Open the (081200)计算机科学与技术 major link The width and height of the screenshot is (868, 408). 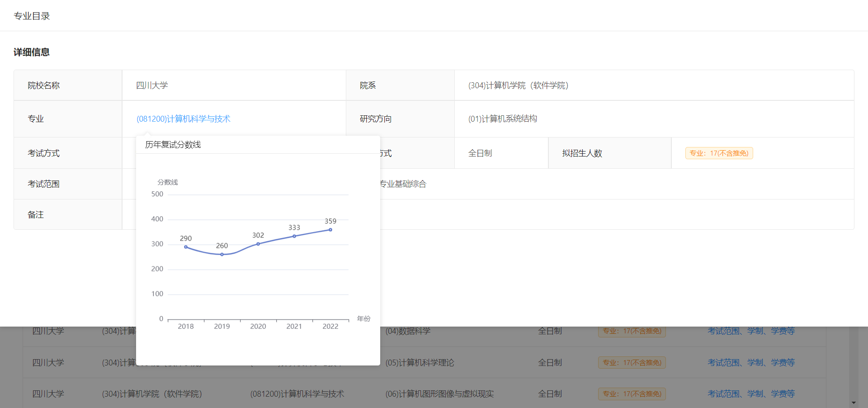184,119
